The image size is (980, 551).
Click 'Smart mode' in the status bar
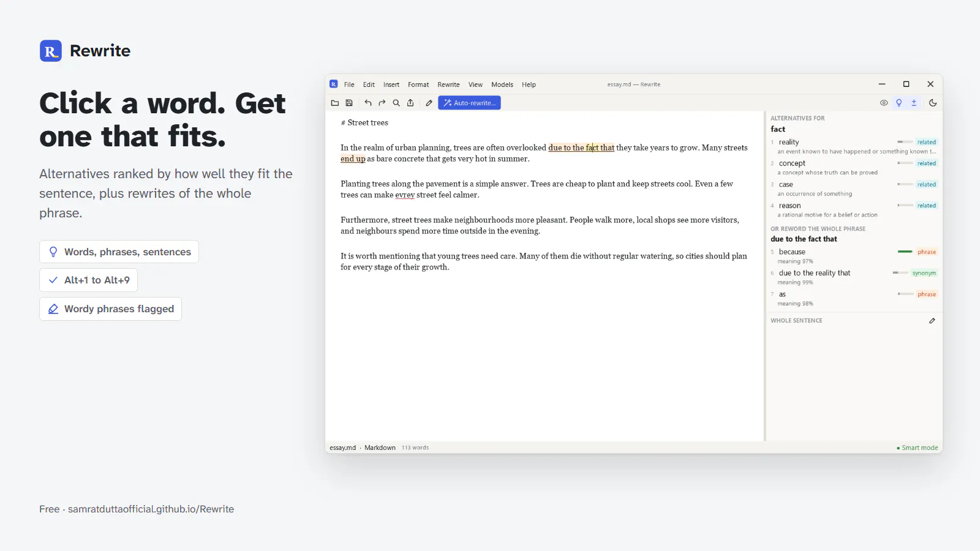pos(918,448)
